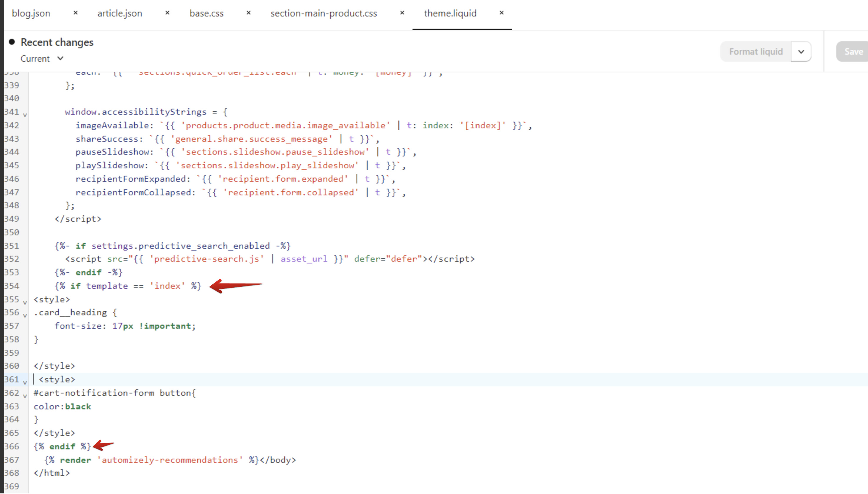The width and height of the screenshot is (868, 494).
Task: Click the endif tag on line 366
Action: click(x=62, y=446)
